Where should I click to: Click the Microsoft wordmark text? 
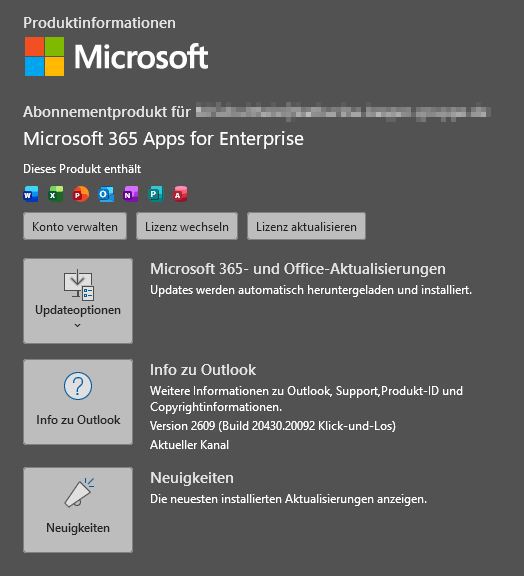point(141,56)
